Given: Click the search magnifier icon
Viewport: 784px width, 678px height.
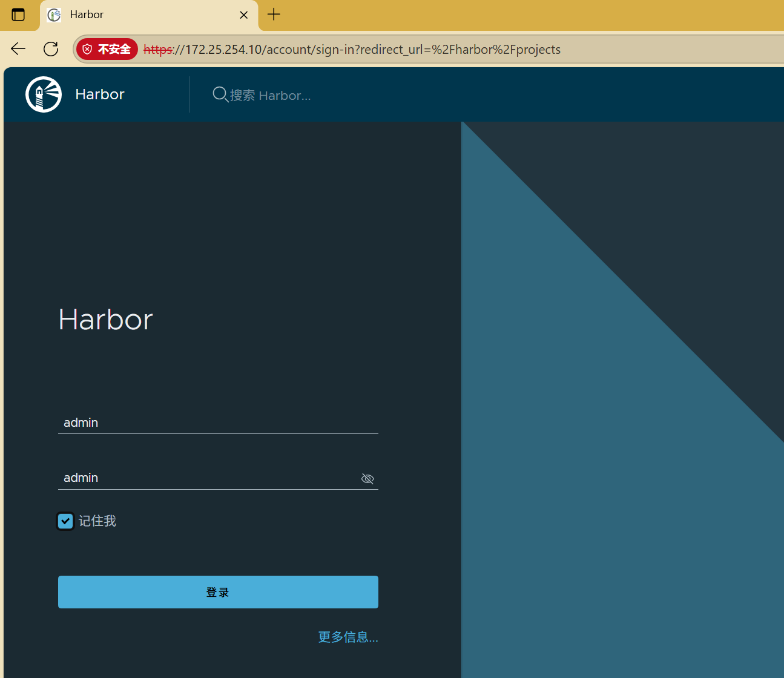Looking at the screenshot, I should 220,94.
